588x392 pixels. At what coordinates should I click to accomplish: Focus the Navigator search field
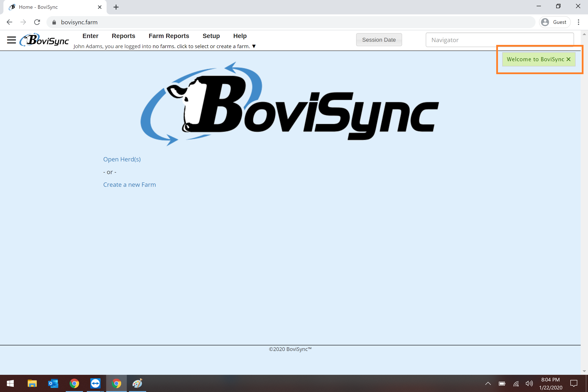[499, 40]
